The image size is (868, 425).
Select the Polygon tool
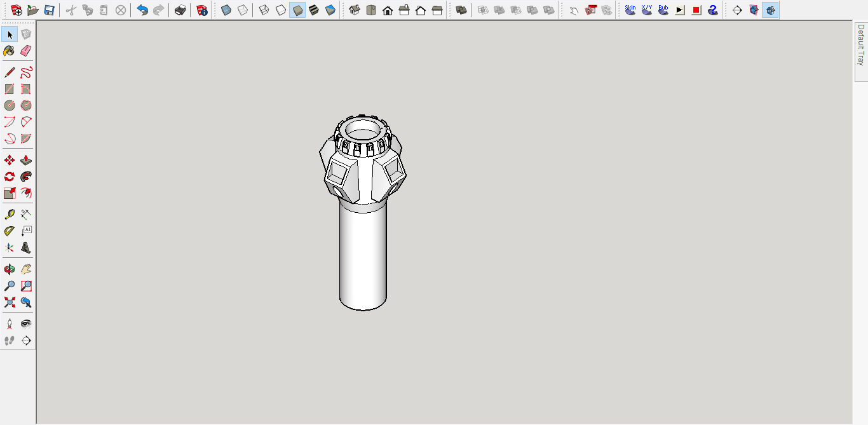tap(26, 105)
